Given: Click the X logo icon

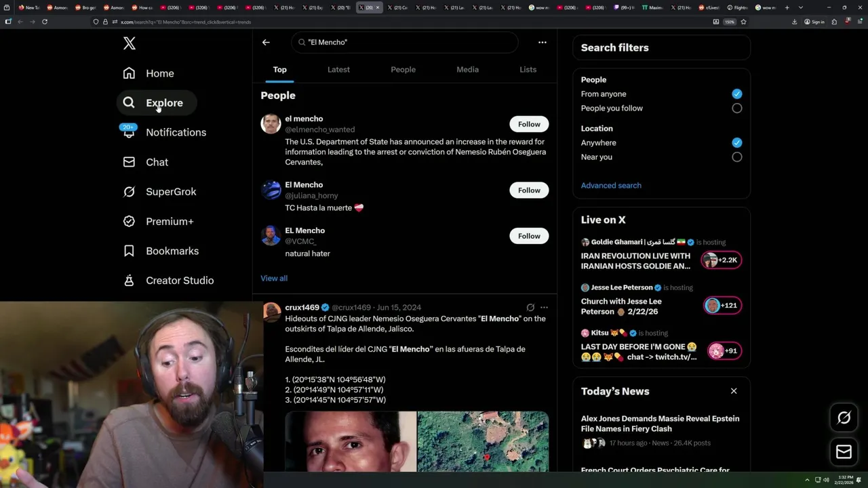Looking at the screenshot, I should [130, 43].
